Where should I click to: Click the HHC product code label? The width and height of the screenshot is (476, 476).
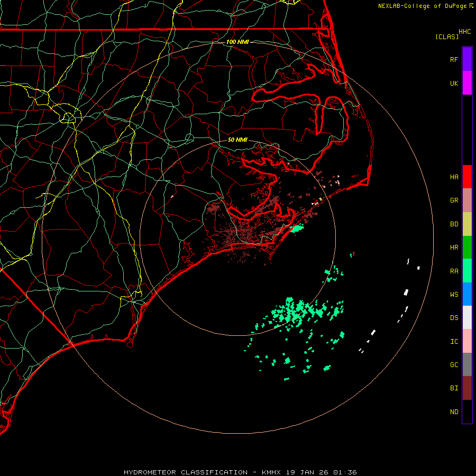[x=464, y=32]
